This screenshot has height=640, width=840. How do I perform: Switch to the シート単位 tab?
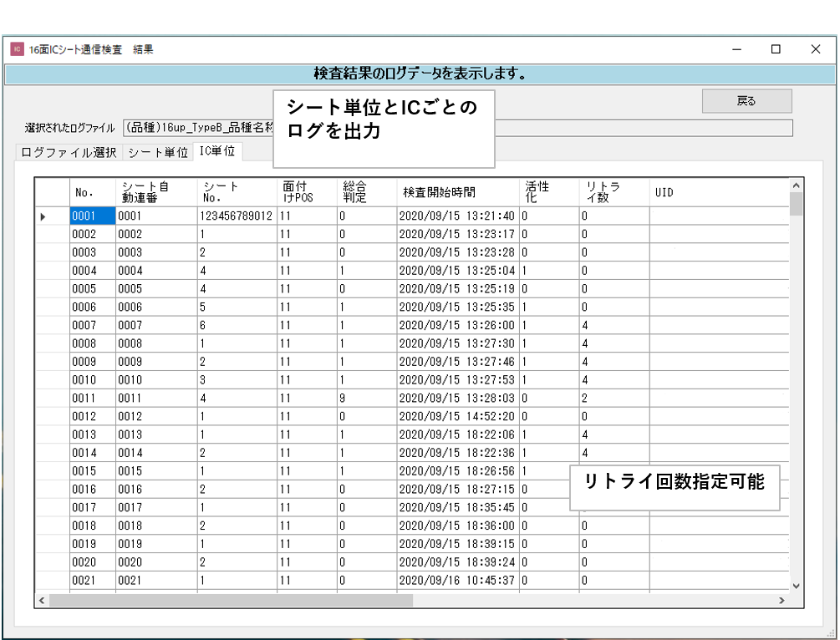(157, 153)
